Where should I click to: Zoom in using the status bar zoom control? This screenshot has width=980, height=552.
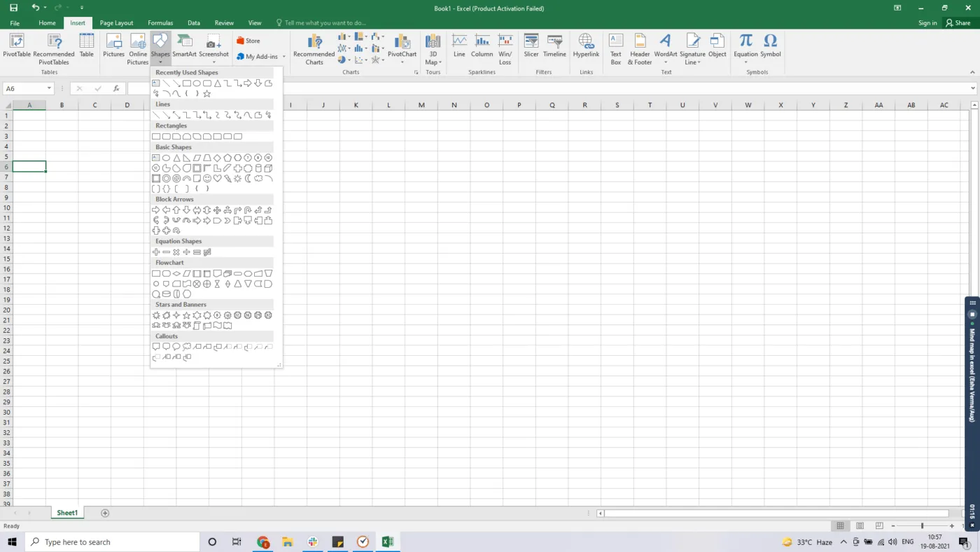pos(953,525)
